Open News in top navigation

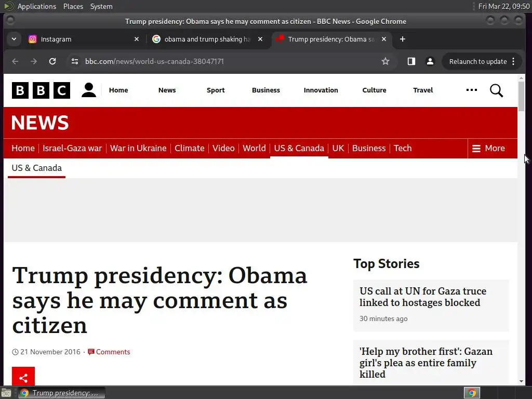tap(167, 90)
